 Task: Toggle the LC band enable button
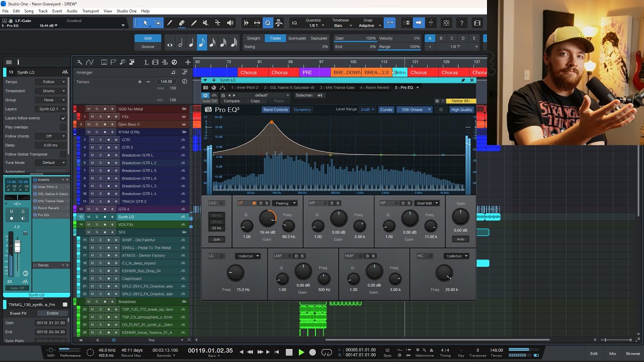click(221, 256)
